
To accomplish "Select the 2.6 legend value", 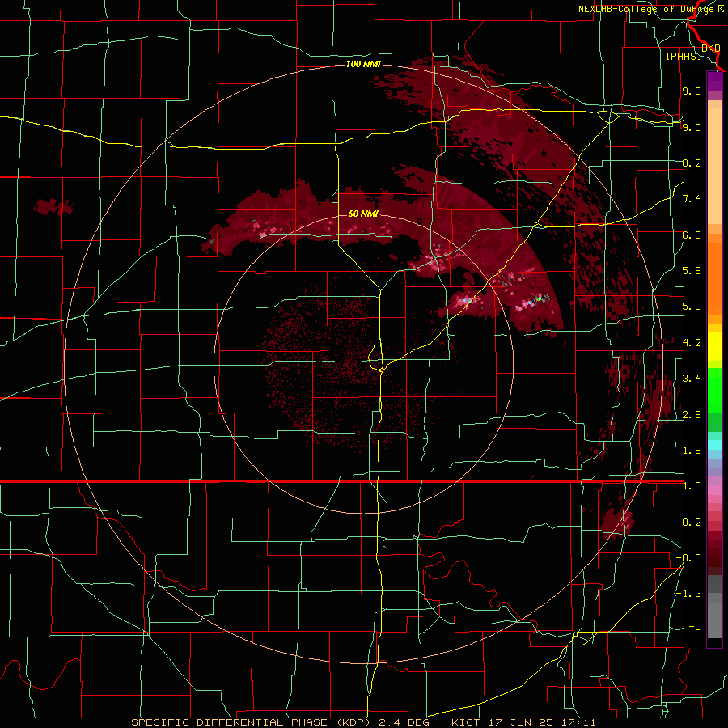I will pyautogui.click(x=692, y=415).
